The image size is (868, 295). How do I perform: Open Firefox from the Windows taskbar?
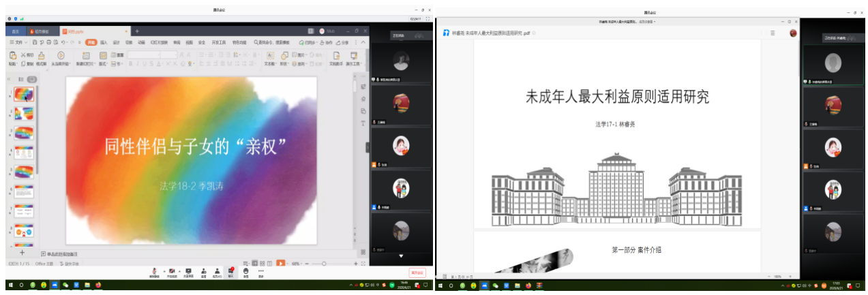[98, 285]
